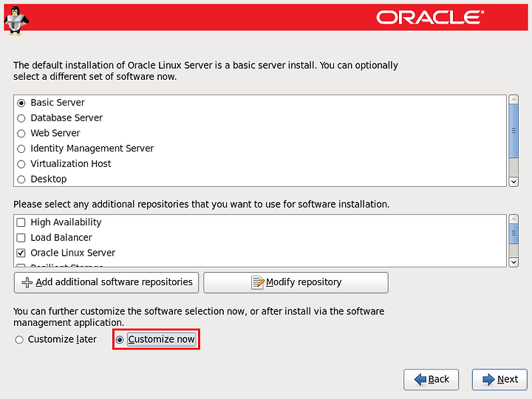This screenshot has width=532, height=399.
Task: Choose the Database Server option
Action: tap(21, 118)
